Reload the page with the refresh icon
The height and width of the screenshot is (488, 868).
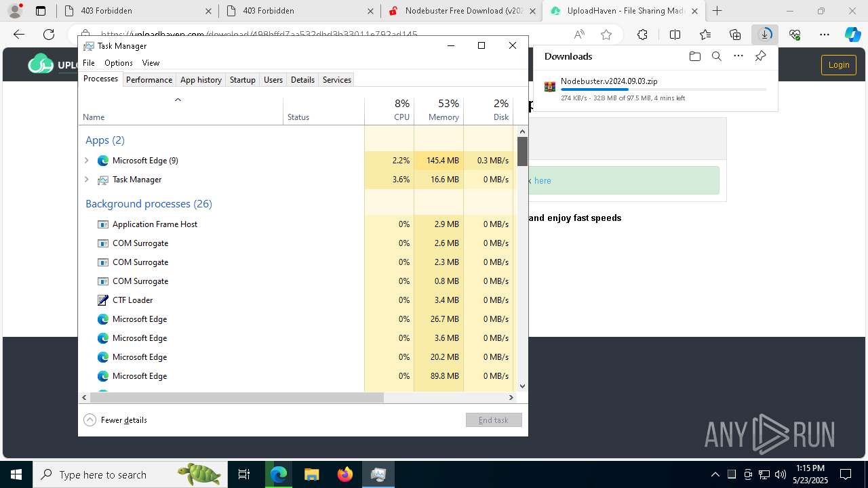(x=49, y=35)
